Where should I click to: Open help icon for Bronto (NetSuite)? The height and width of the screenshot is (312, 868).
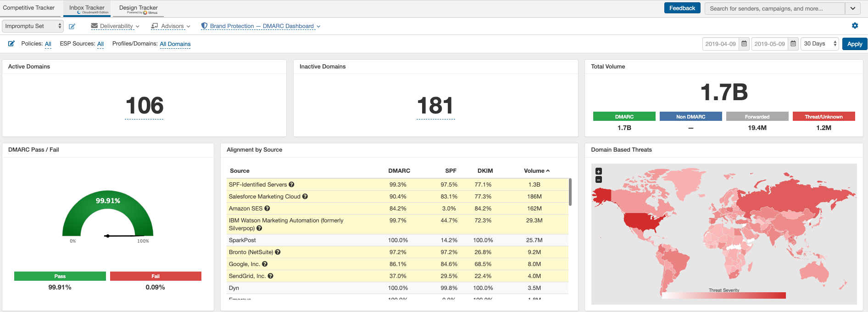(x=278, y=252)
